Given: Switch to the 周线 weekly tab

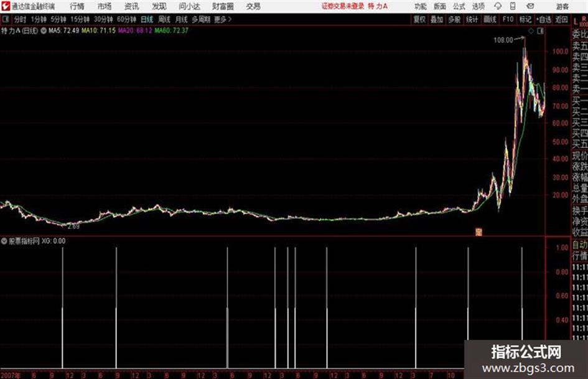Looking at the screenshot, I should tap(164, 19).
